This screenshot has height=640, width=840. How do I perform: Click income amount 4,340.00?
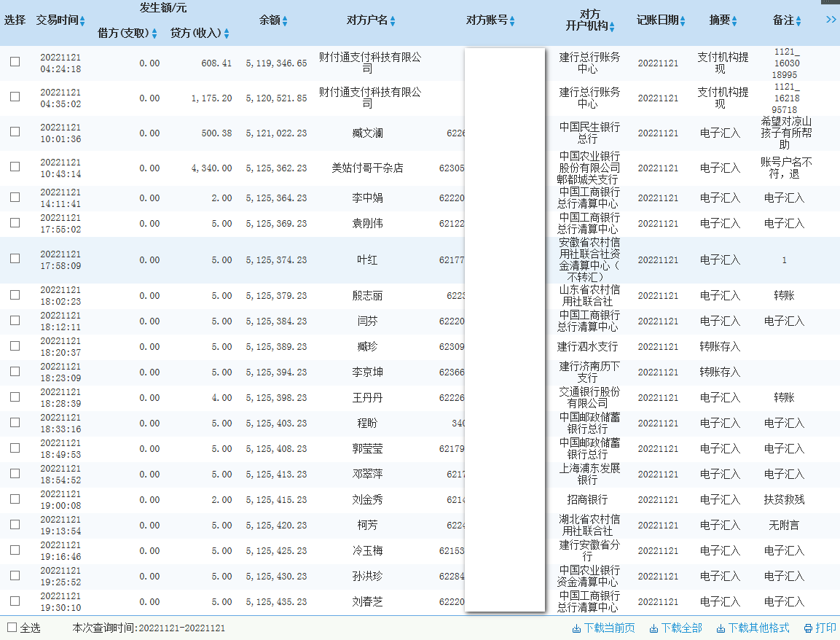coord(211,168)
